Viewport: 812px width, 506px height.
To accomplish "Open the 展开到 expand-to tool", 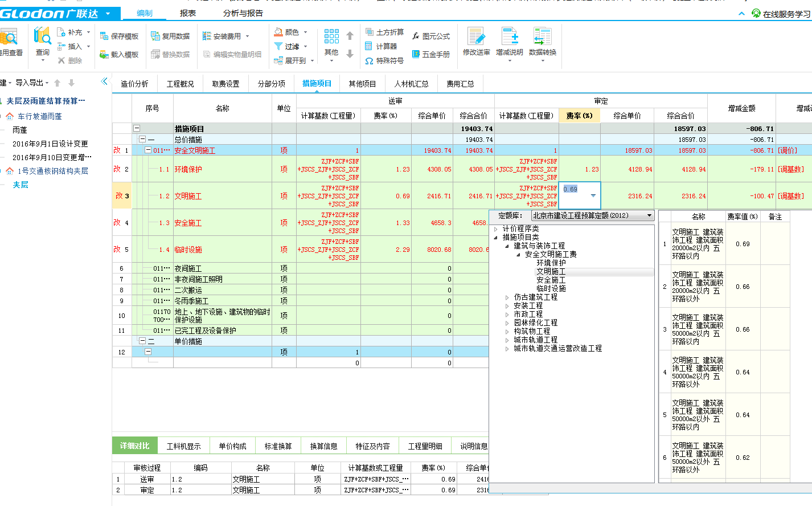I will tap(293, 60).
